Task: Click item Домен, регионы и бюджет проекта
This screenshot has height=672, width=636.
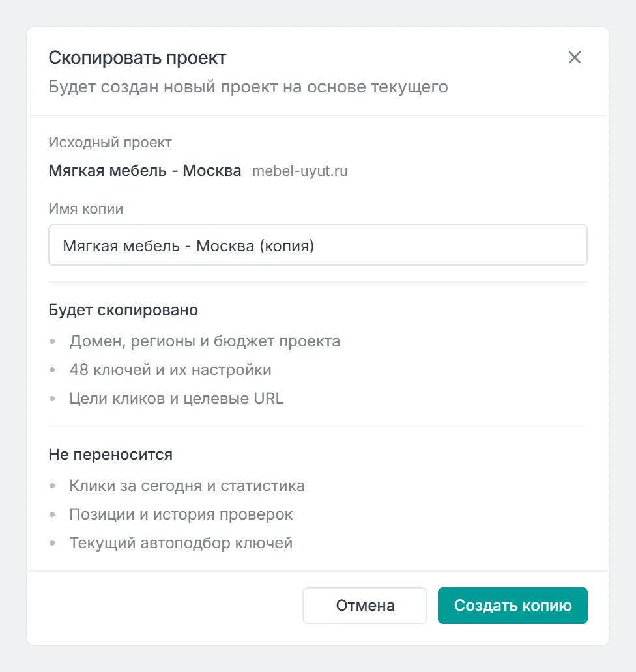Action: (x=205, y=341)
